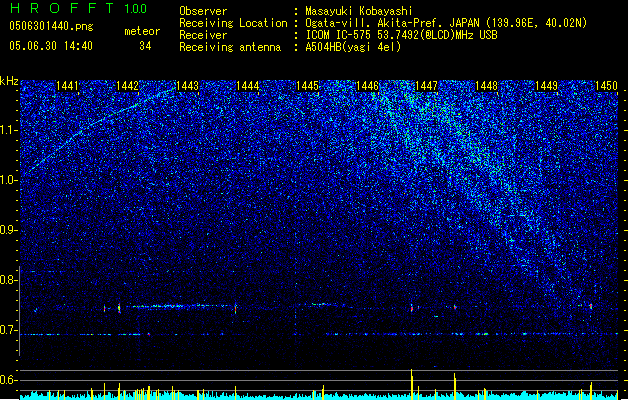
Task: Click the 1.0 kHz axis label
Action: pyautogui.click(x=8, y=181)
